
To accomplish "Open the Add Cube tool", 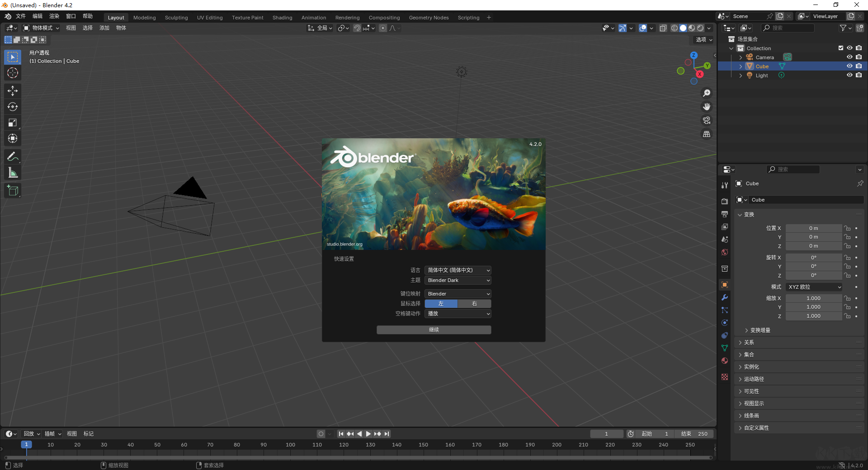I will tap(12, 190).
